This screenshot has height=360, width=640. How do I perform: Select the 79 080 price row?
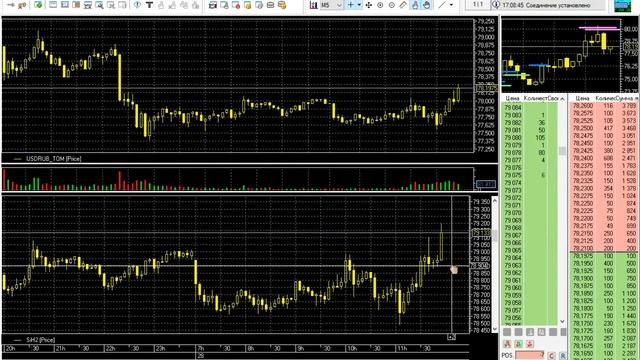529,138
